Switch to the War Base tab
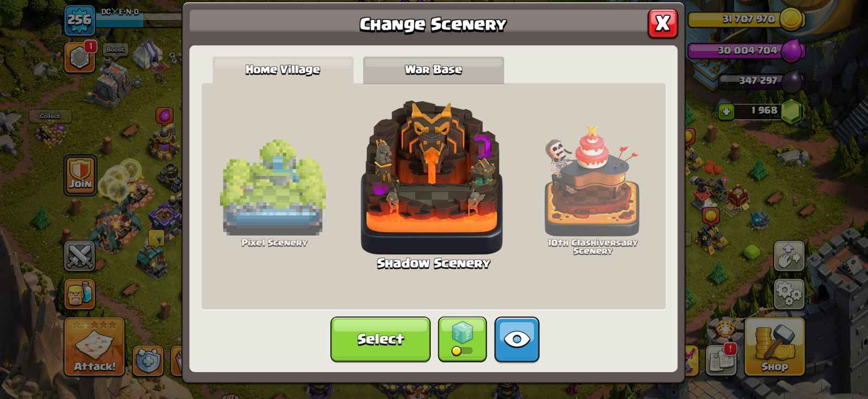This screenshot has width=868, height=399. coord(433,70)
